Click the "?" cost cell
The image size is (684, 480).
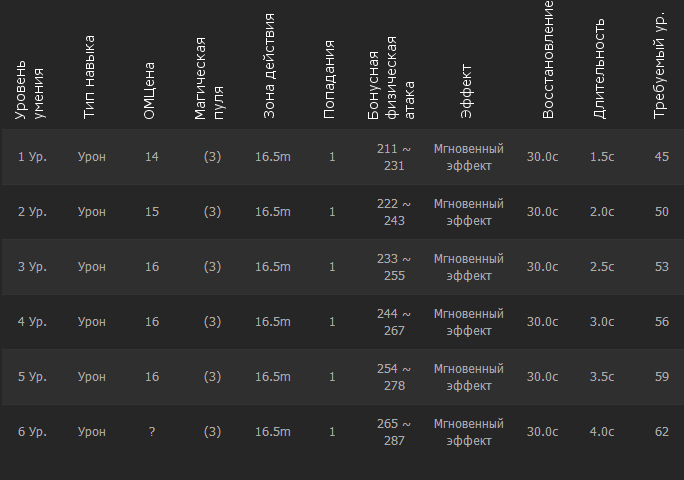152,432
